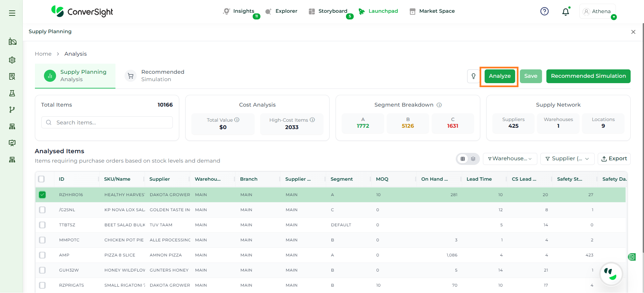
Task: Click the lightbulb tips icon
Action: 473,76
